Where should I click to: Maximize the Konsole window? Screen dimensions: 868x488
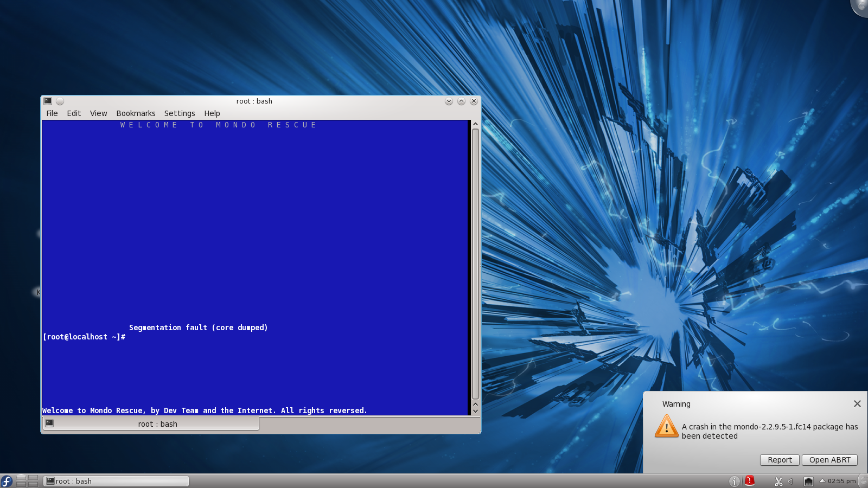coord(461,101)
